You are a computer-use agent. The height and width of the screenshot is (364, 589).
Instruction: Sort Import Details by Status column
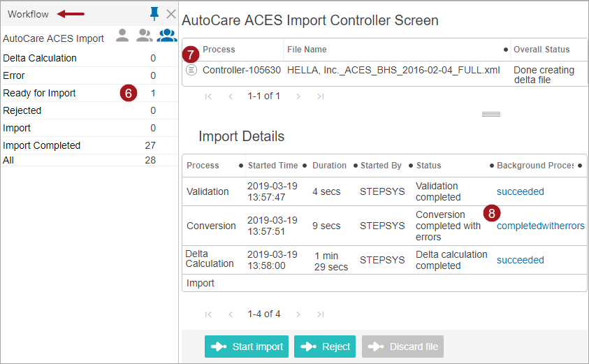tap(428, 166)
